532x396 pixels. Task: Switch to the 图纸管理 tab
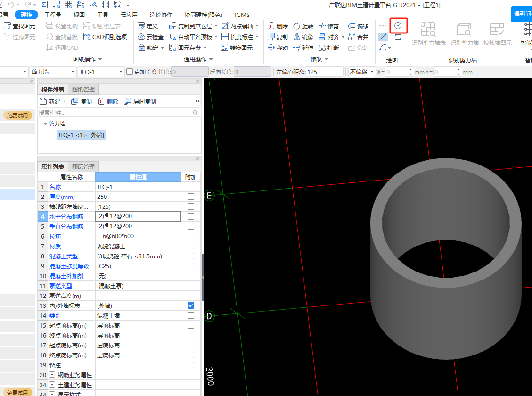click(x=83, y=89)
